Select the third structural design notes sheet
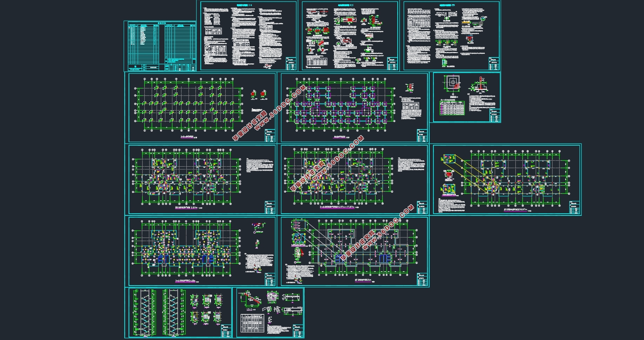Viewport: 644px width, 340px height. click(452, 36)
